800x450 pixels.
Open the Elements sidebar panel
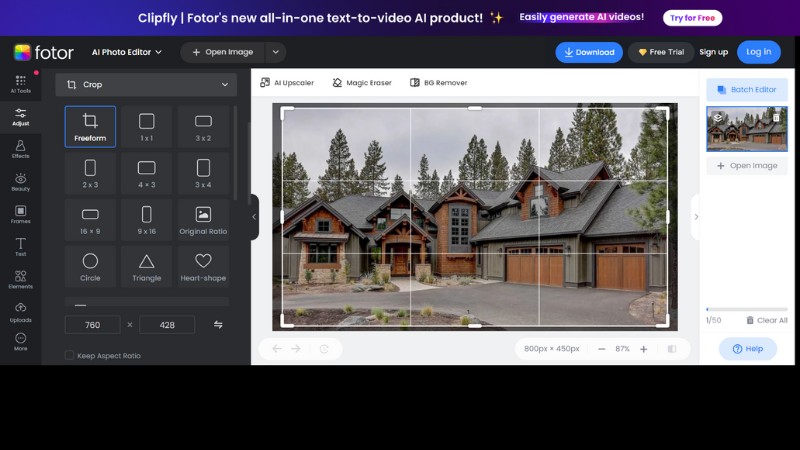(20, 279)
